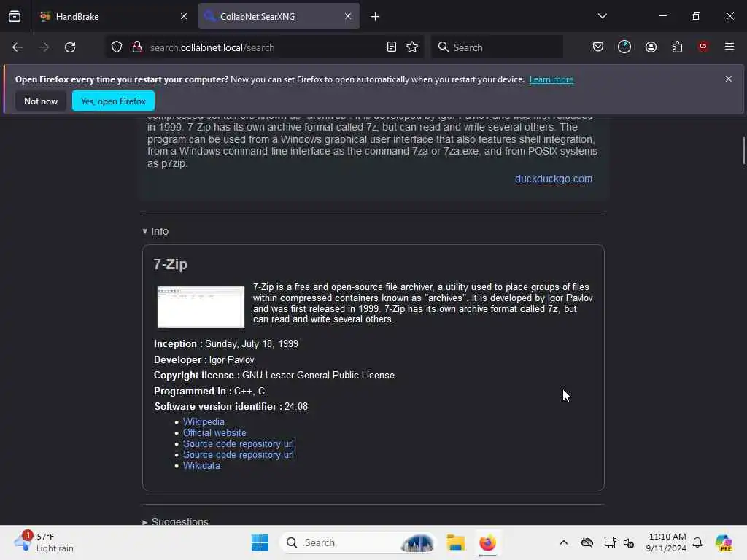
Task: Click the Not now button
Action: [x=41, y=101]
